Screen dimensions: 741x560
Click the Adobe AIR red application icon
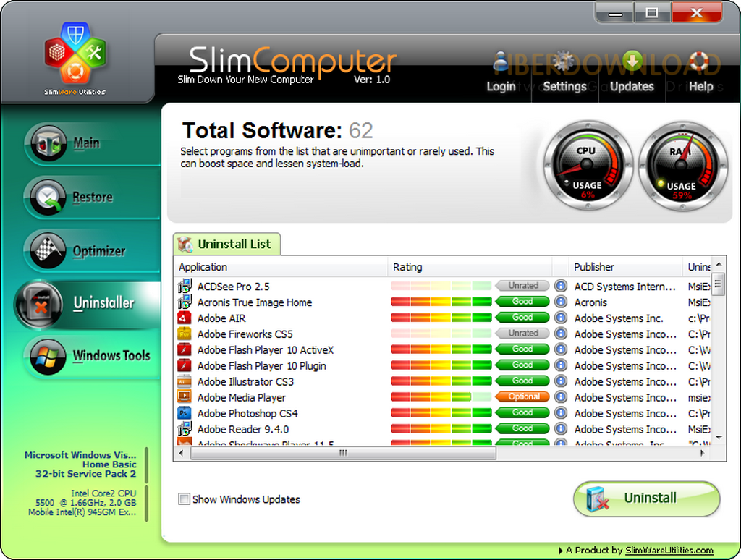(185, 318)
